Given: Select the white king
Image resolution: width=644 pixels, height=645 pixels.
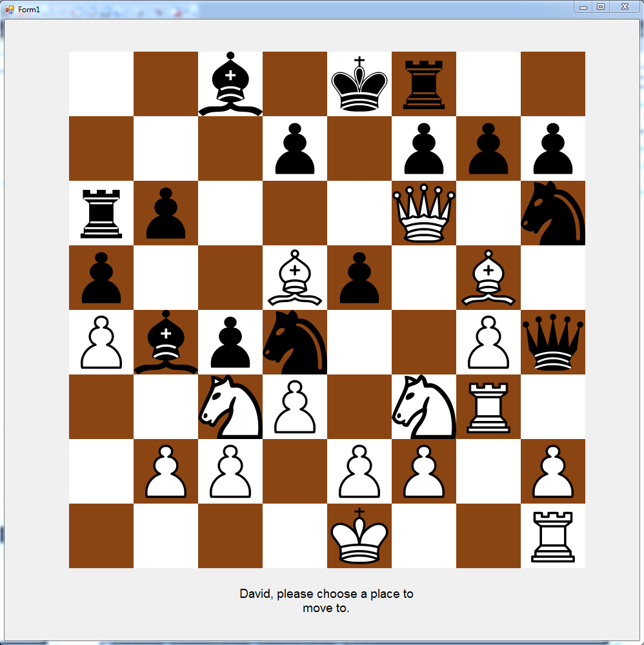Looking at the screenshot, I should coord(359,536).
